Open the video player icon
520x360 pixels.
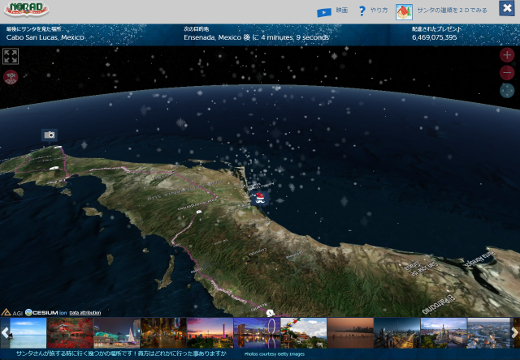tap(324, 12)
